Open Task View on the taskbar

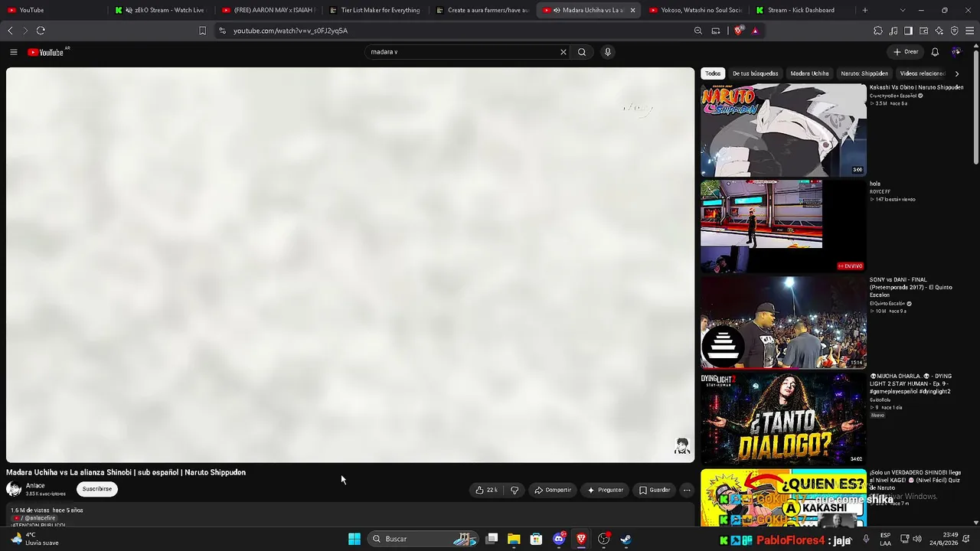(x=492, y=539)
